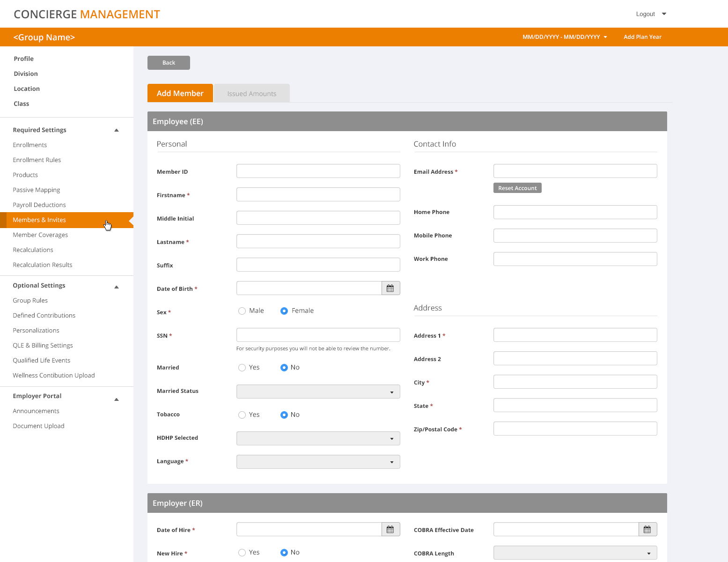The width and height of the screenshot is (728, 562).
Task: Click the Member ID input field
Action: pos(318,171)
